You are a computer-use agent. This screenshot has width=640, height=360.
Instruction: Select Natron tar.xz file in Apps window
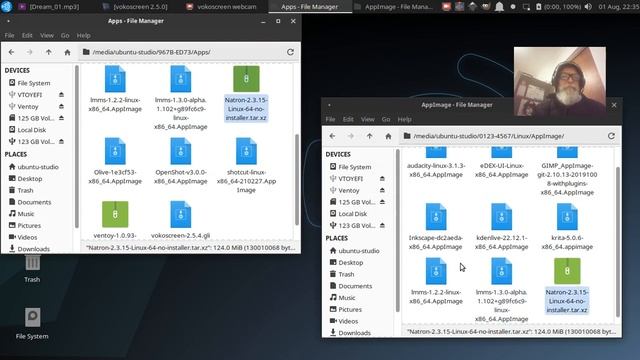[x=246, y=93]
